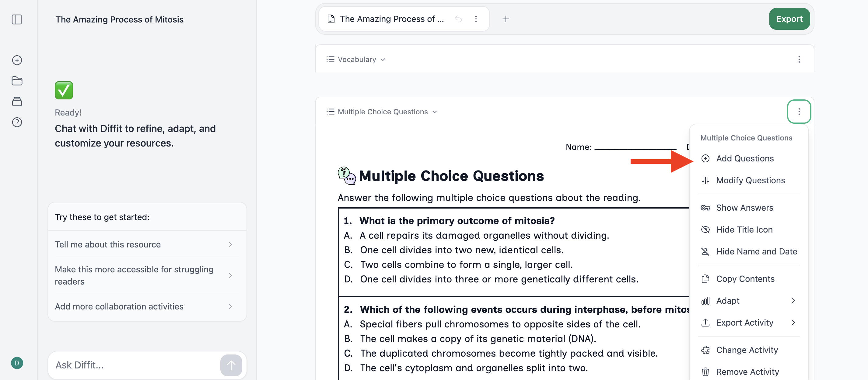868x380 pixels.
Task: Open Vocabulary section three-dot menu
Action: 799,60
